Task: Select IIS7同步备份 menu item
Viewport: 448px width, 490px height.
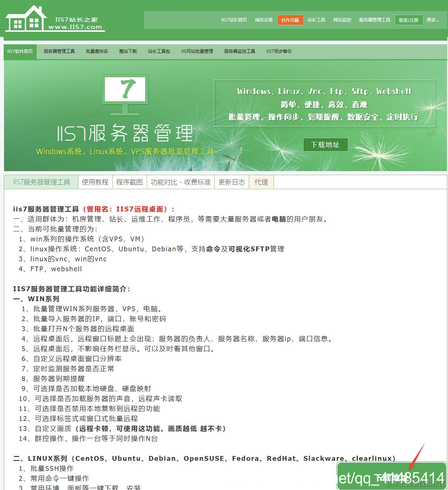Action: pos(279,51)
